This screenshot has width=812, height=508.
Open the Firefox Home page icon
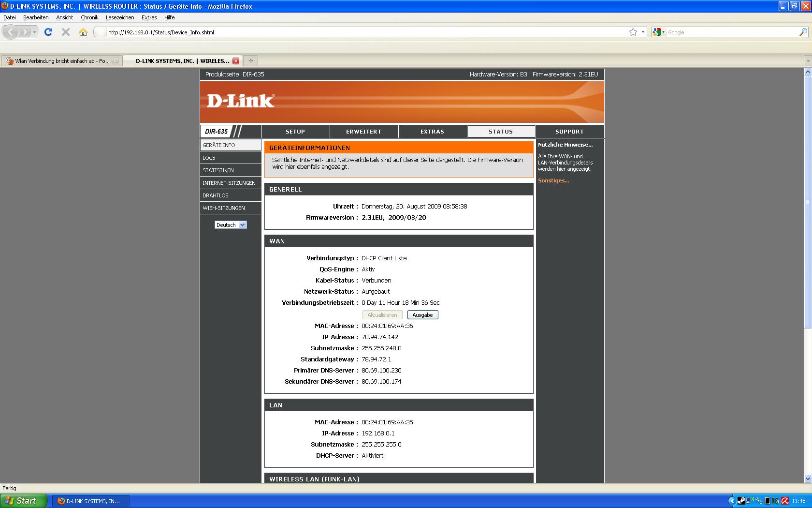tap(83, 32)
